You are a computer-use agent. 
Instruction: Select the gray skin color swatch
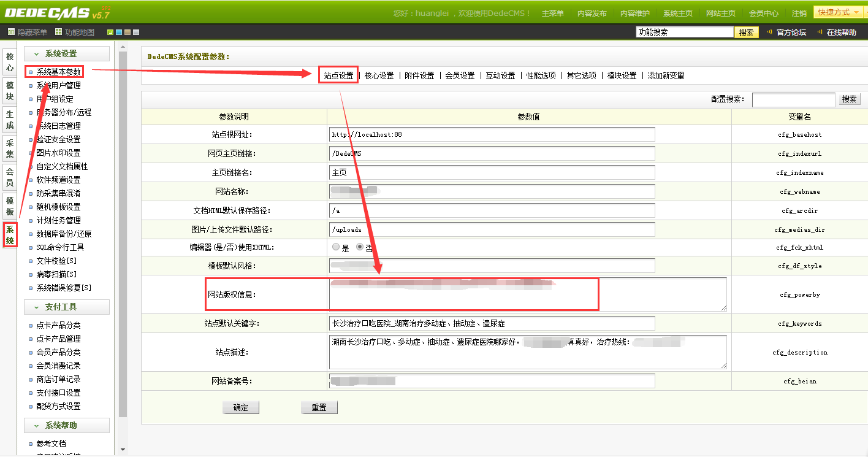(136, 32)
